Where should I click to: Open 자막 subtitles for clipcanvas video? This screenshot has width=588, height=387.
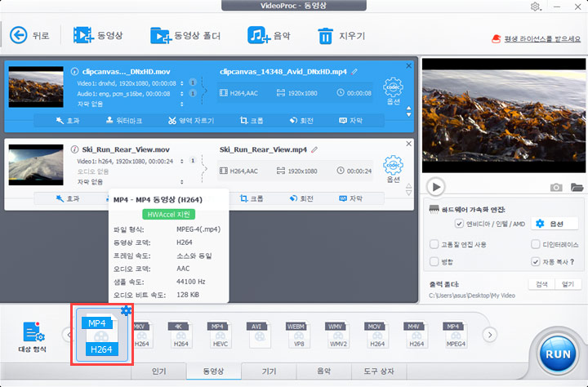[350, 120]
